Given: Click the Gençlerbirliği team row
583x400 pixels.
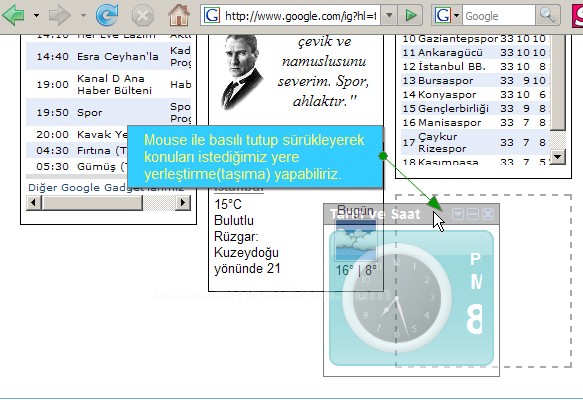Looking at the screenshot, I should tap(475, 109).
